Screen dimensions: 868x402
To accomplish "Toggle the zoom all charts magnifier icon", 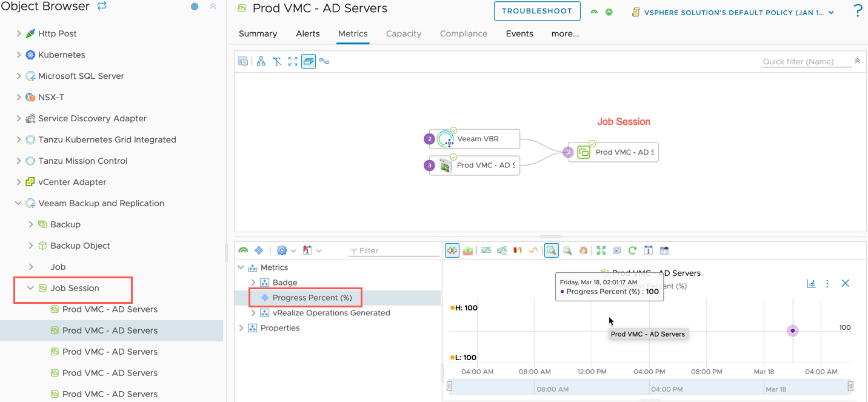I will click(x=552, y=250).
